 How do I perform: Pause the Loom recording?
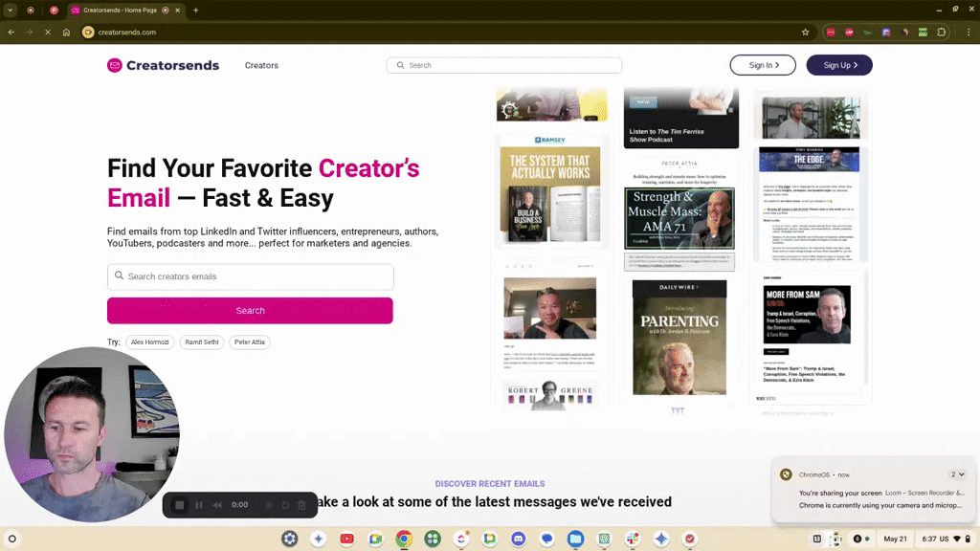click(198, 505)
